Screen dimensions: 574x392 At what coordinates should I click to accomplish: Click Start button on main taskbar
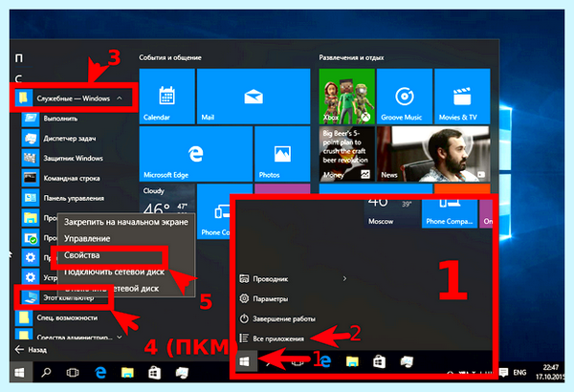coord(19,373)
